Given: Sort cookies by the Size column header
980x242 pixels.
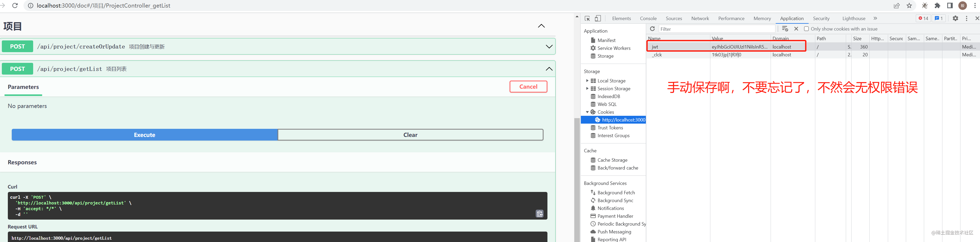Looking at the screenshot, I should pos(860,38).
